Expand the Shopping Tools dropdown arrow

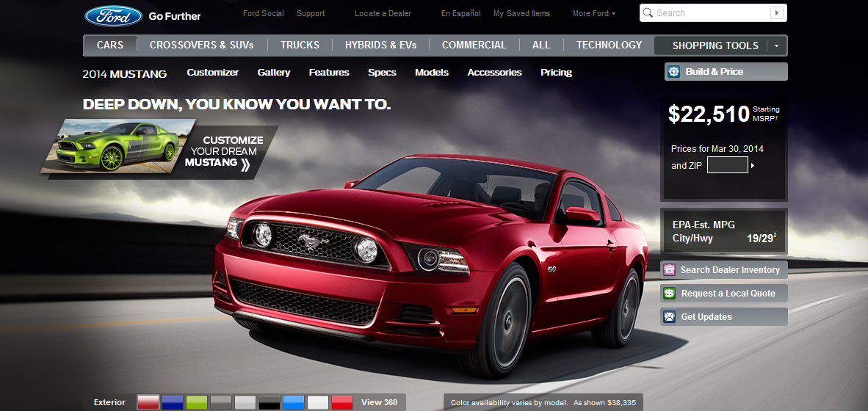coord(776,46)
